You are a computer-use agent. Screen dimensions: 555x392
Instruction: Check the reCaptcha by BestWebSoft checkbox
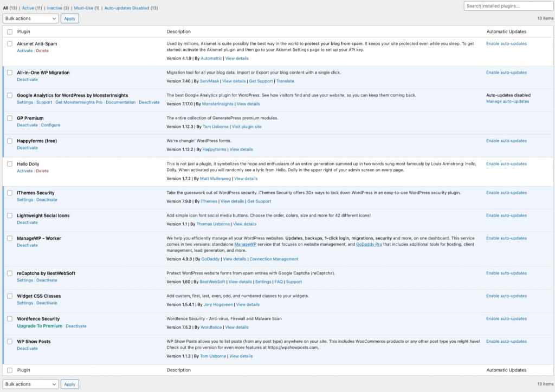(x=10, y=273)
